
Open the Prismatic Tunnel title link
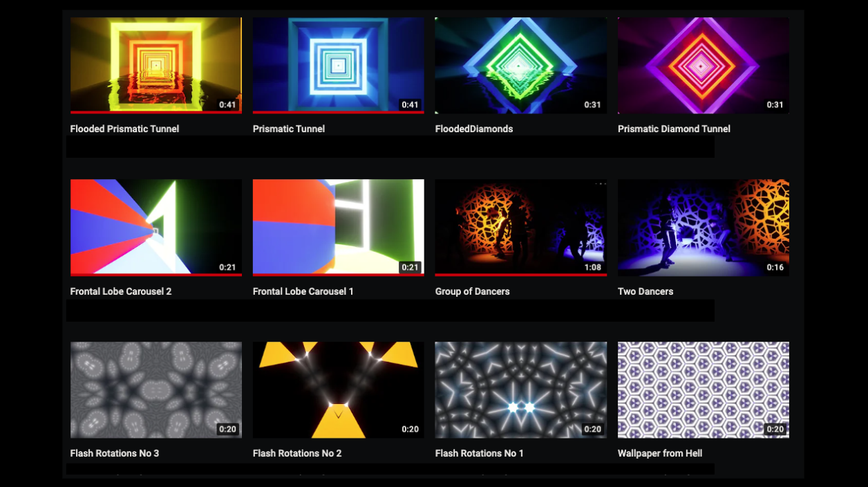(288, 129)
